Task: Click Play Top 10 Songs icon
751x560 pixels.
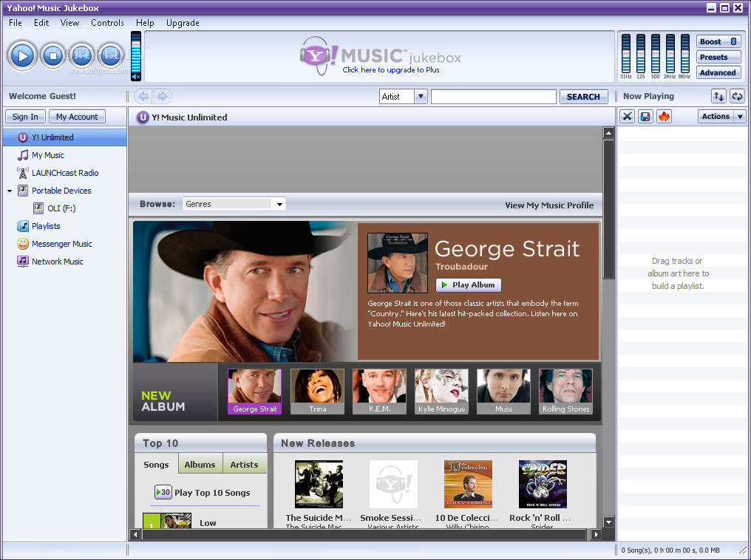Action: click(163, 492)
